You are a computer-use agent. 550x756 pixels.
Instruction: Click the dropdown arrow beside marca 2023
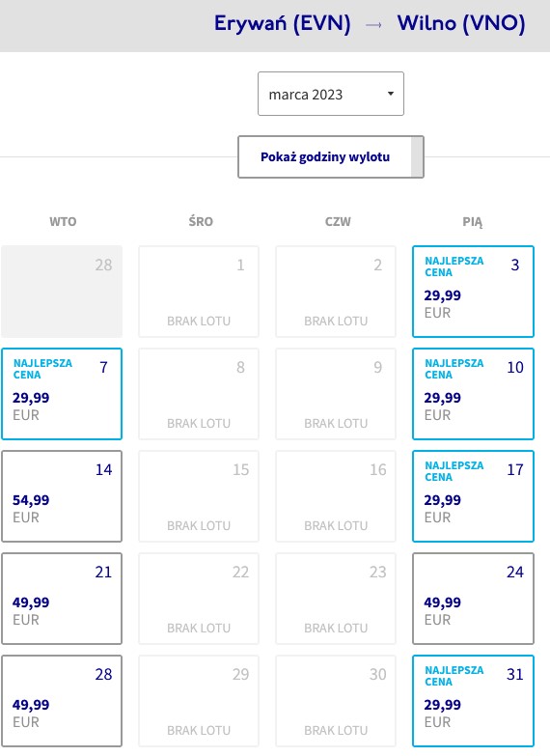(x=391, y=94)
